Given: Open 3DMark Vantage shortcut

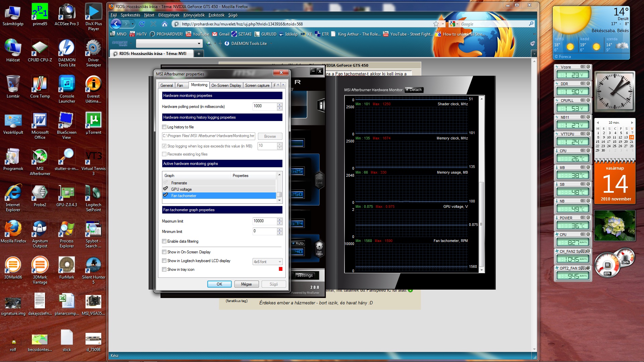Looking at the screenshot, I should [x=40, y=270].
